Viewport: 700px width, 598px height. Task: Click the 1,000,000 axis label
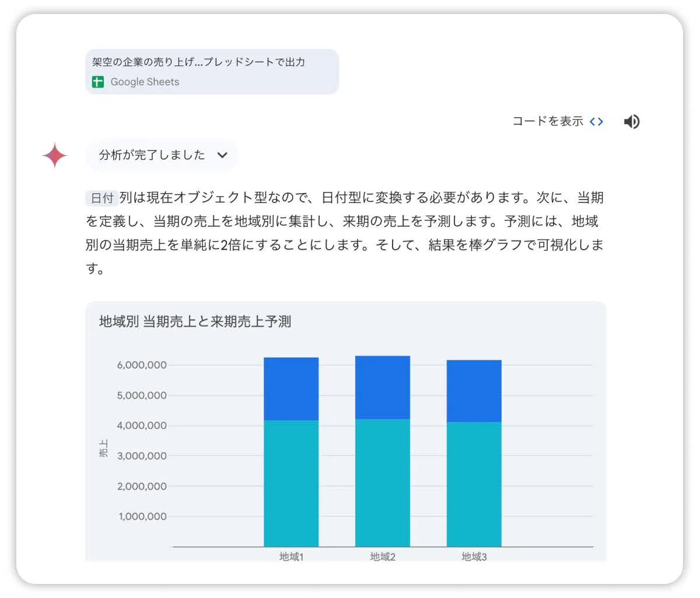click(142, 517)
